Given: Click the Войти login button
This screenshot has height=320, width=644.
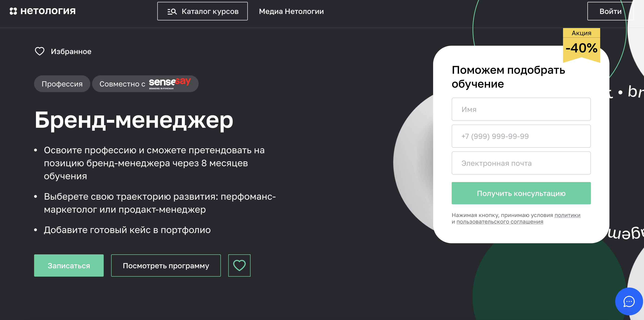Looking at the screenshot, I should 610,11.
